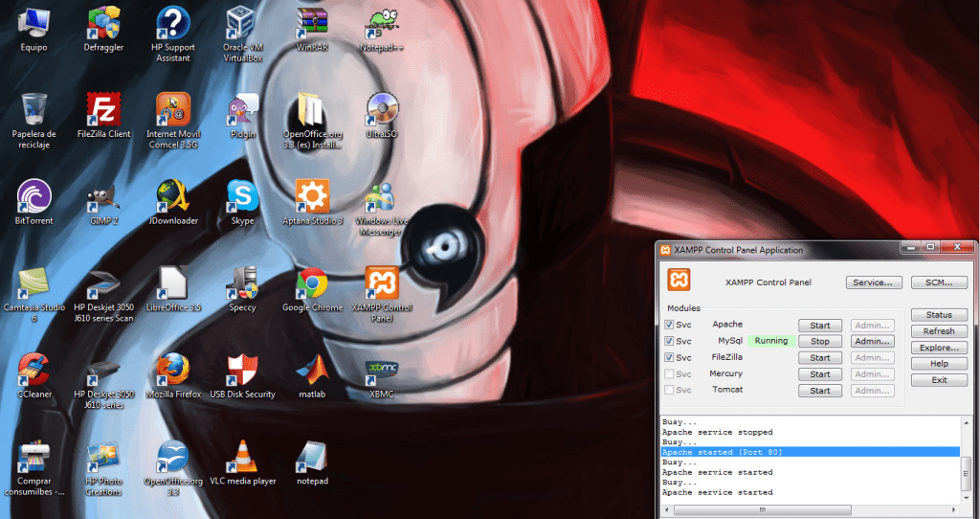Select 'Apache started [Port 80]' log line
This screenshot has height=519, width=980.
(810, 452)
